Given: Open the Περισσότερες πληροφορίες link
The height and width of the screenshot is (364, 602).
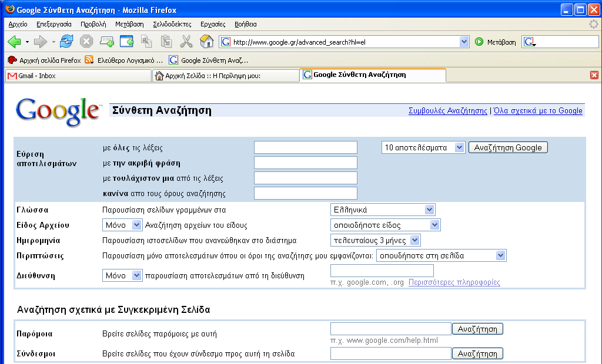Looking at the screenshot, I should coord(454,282).
